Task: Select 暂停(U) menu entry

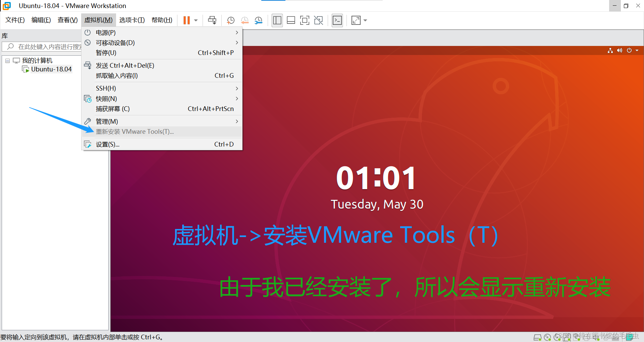Action: click(x=162, y=53)
